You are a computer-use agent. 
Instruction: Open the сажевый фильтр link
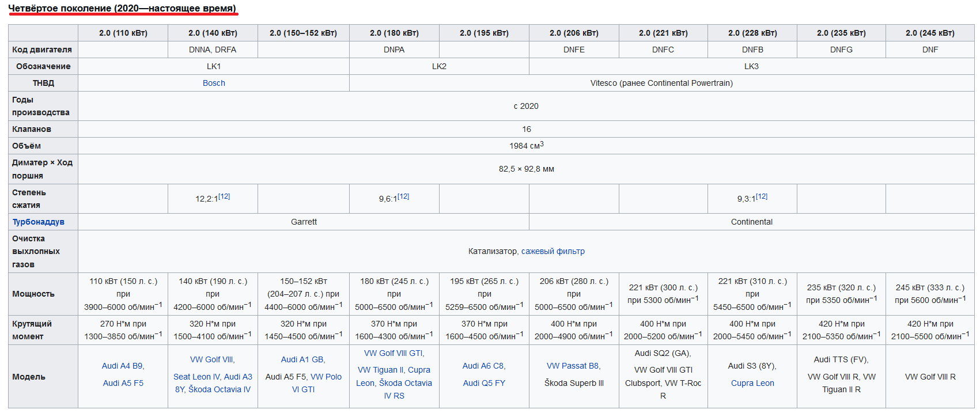click(553, 251)
